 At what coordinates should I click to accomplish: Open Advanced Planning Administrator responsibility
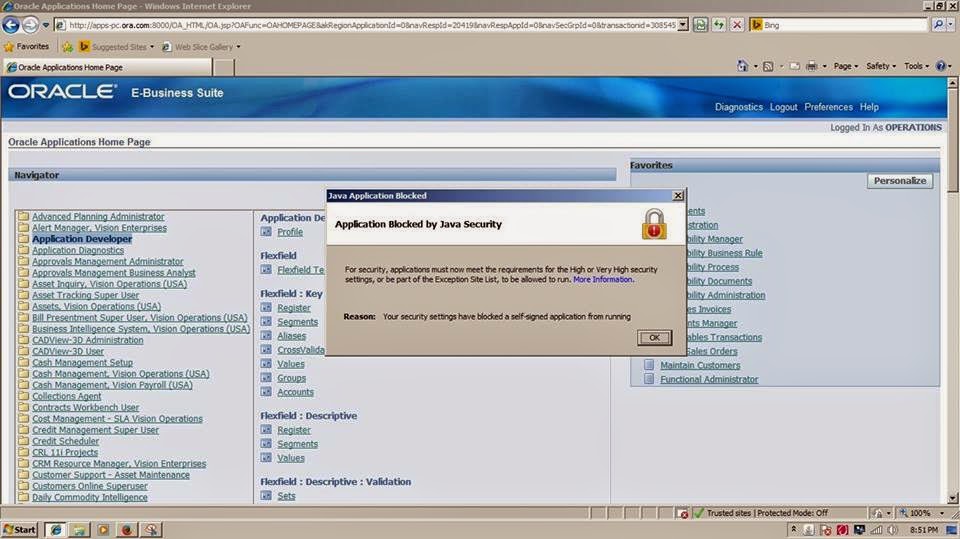tap(98, 216)
